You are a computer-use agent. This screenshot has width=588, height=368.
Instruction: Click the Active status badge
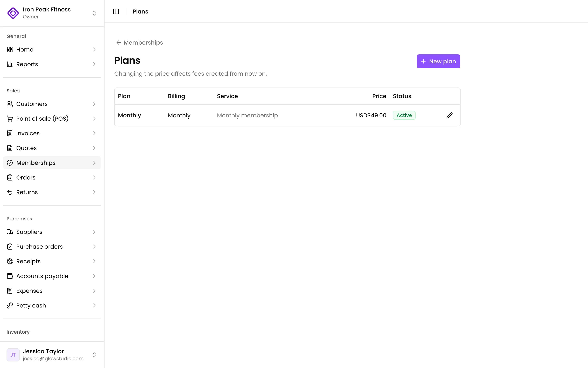(404, 115)
